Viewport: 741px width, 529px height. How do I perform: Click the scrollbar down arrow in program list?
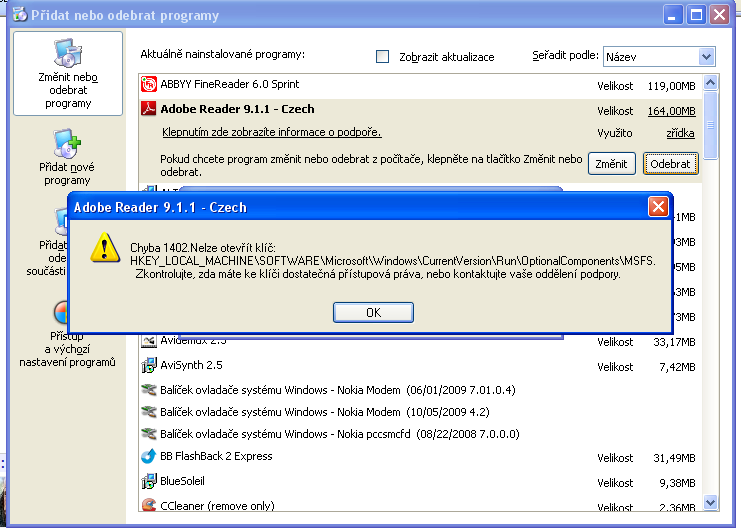[711, 502]
